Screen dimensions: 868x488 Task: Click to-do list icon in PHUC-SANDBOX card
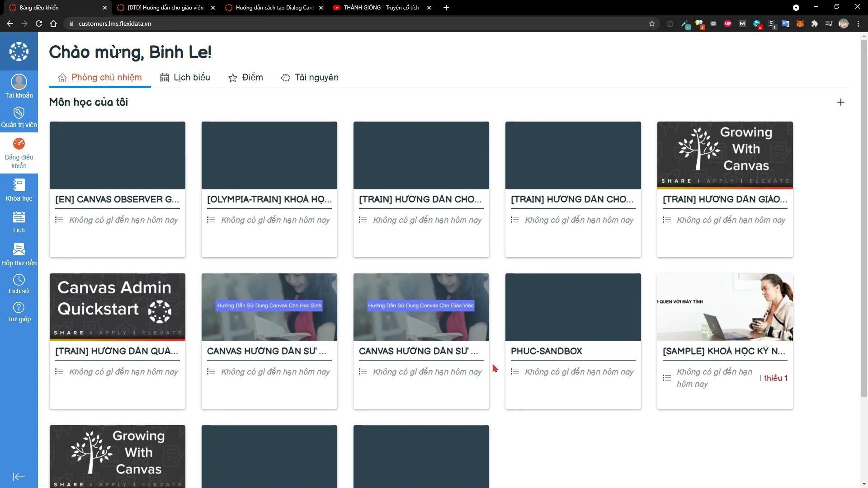pos(515,372)
